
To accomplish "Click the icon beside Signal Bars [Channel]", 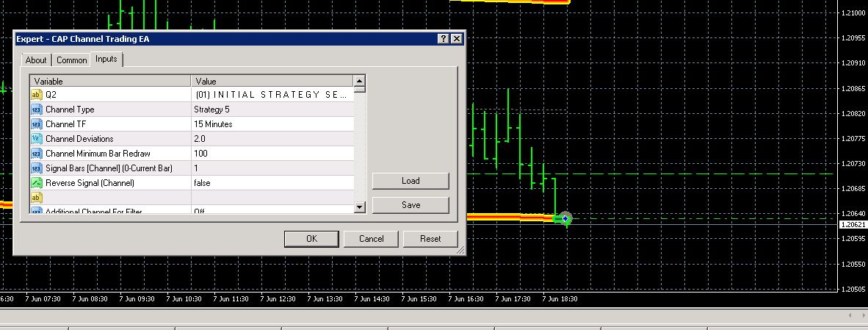I will 37,168.
